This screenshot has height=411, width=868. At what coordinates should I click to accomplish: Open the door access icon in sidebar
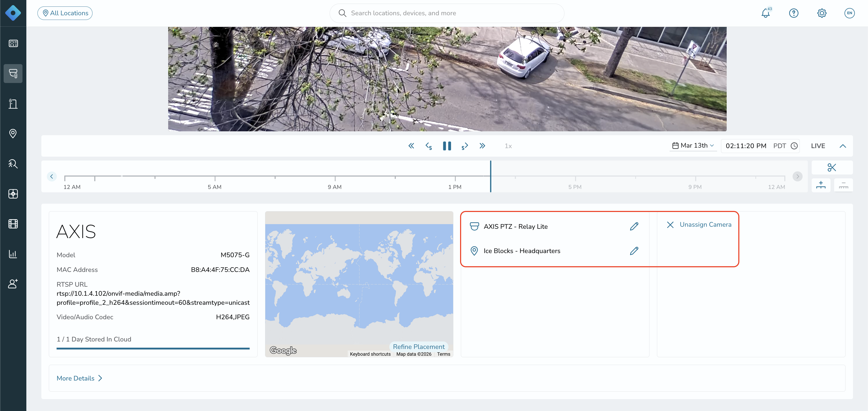13,103
